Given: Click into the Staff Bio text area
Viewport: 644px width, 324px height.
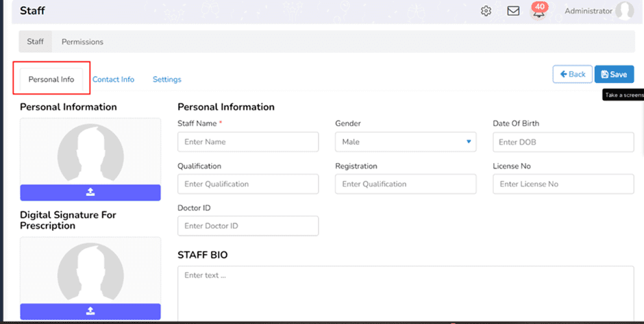Looking at the screenshot, I should pos(406,295).
